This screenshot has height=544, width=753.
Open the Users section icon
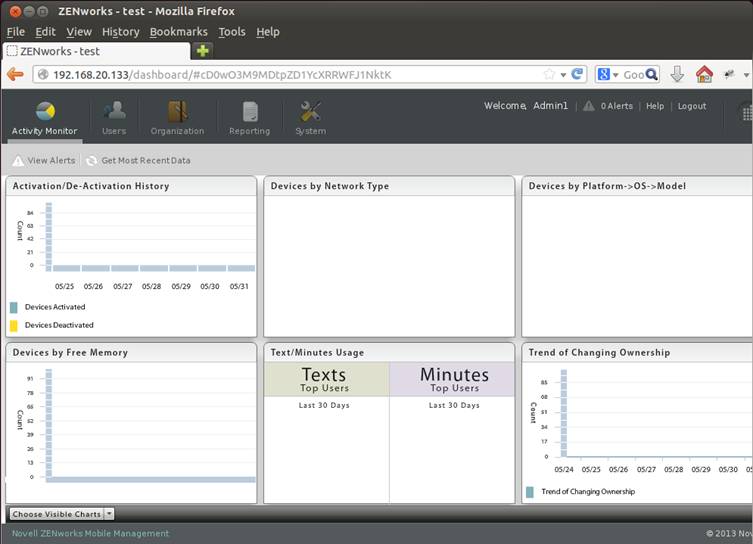pyautogui.click(x=114, y=110)
